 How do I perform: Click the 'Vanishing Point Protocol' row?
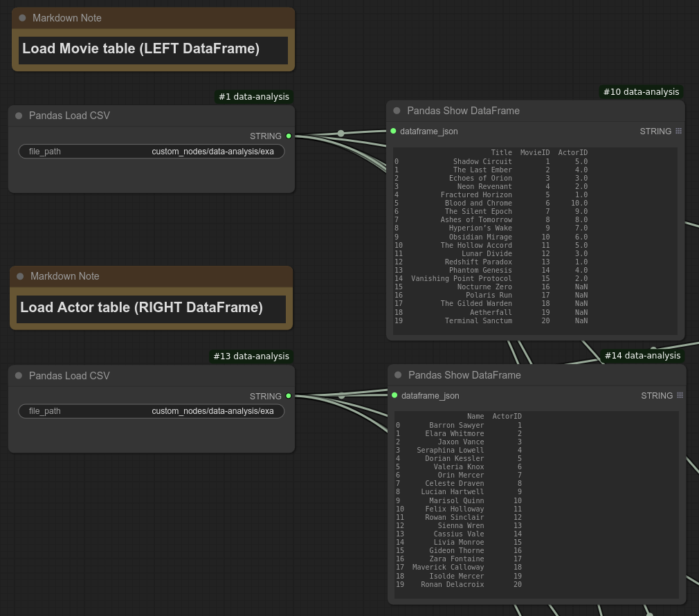tap(491, 278)
